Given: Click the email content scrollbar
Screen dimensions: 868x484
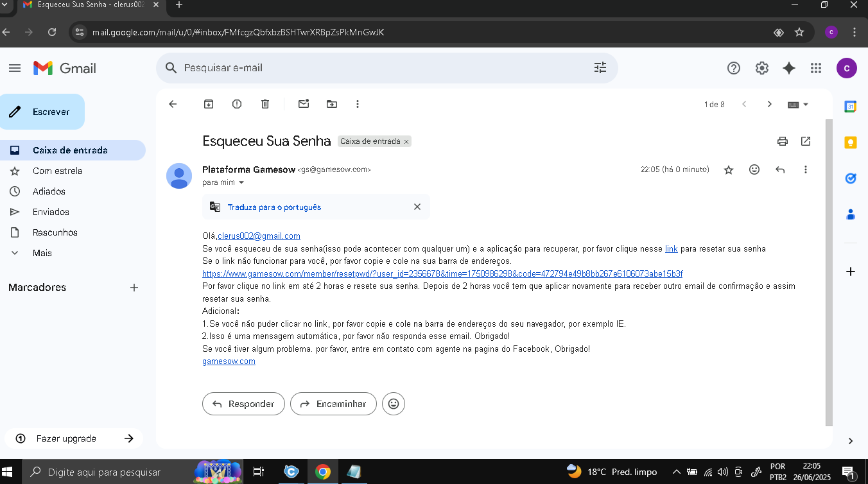Looking at the screenshot, I should coord(829,273).
